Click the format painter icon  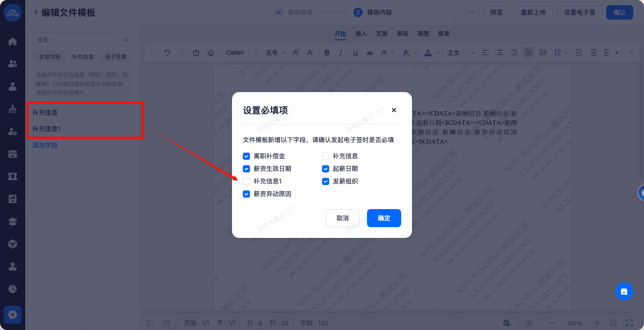click(x=196, y=53)
